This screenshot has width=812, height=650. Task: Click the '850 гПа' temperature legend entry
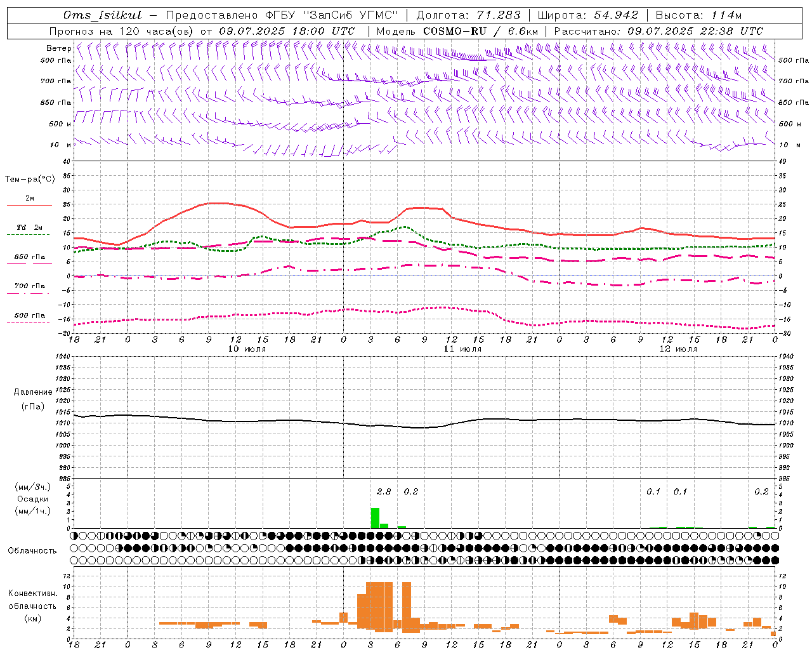click(30, 257)
